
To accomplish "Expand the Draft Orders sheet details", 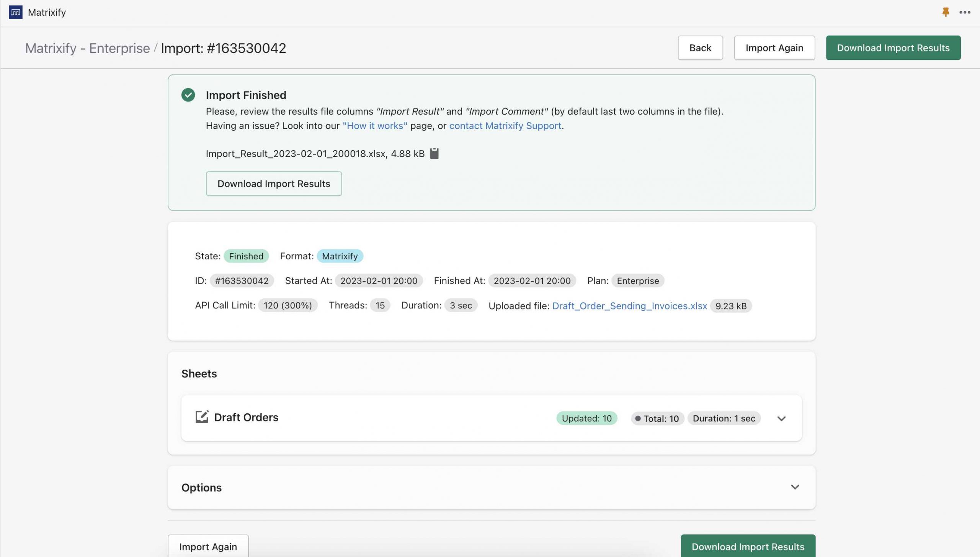I will (781, 418).
